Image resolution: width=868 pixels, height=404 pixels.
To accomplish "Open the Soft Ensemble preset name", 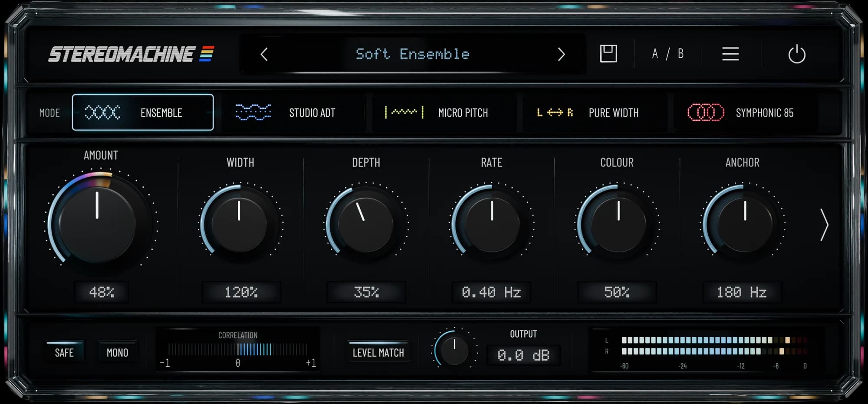I will (412, 54).
